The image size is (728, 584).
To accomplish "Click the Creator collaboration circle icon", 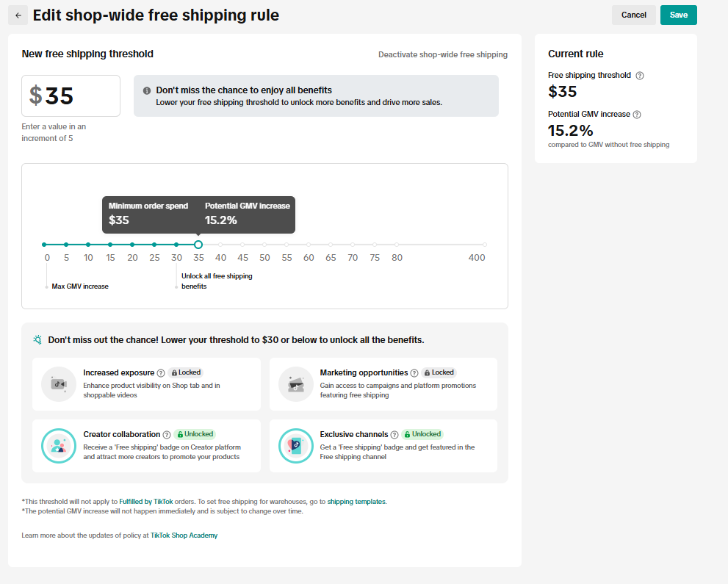I will pyautogui.click(x=59, y=446).
